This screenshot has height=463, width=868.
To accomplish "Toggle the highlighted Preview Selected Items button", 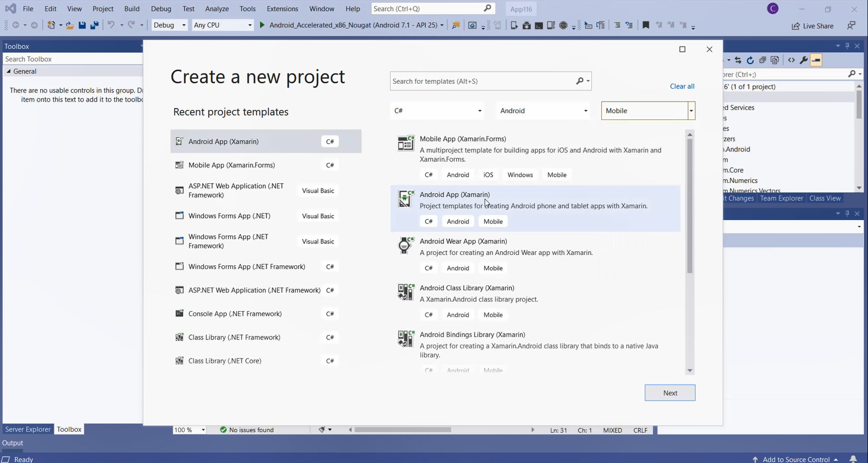I will (x=816, y=60).
